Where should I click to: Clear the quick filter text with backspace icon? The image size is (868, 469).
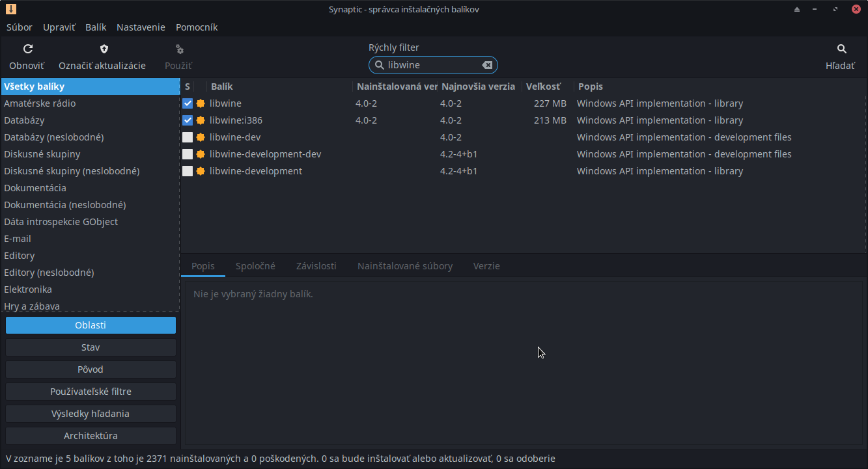pos(487,65)
